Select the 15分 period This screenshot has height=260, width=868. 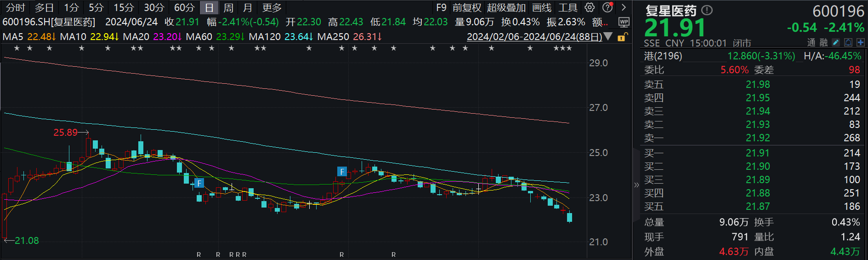pyautogui.click(x=124, y=7)
